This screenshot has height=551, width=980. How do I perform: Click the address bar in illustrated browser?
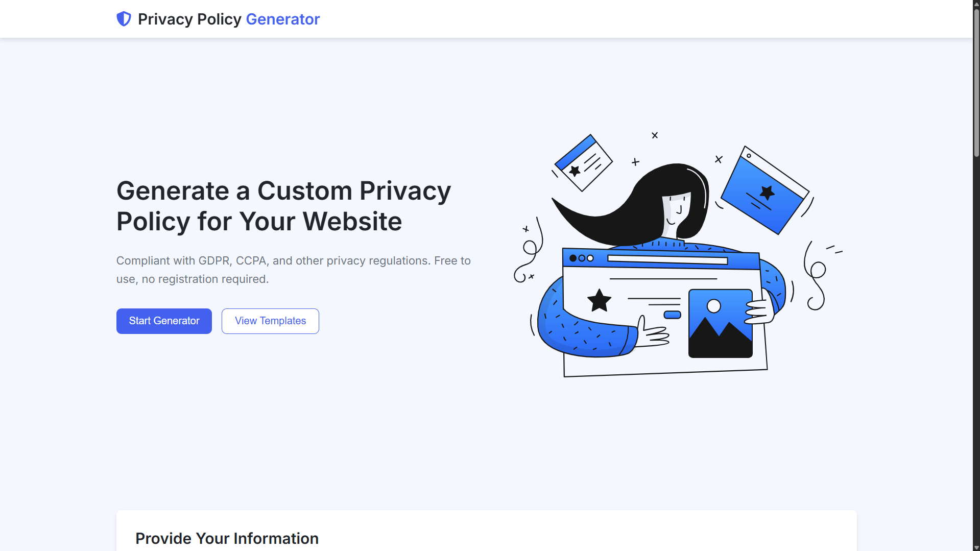[x=667, y=260]
